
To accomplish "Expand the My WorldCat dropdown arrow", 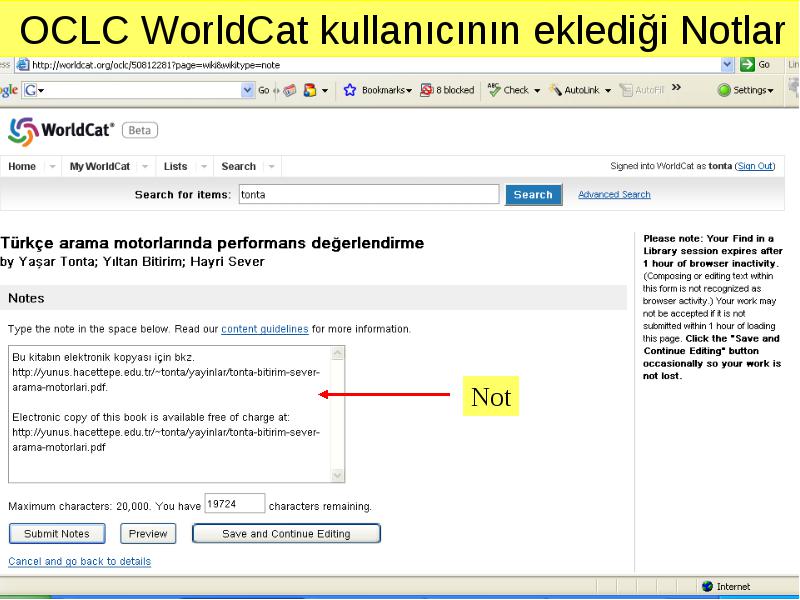I will pyautogui.click(x=145, y=166).
